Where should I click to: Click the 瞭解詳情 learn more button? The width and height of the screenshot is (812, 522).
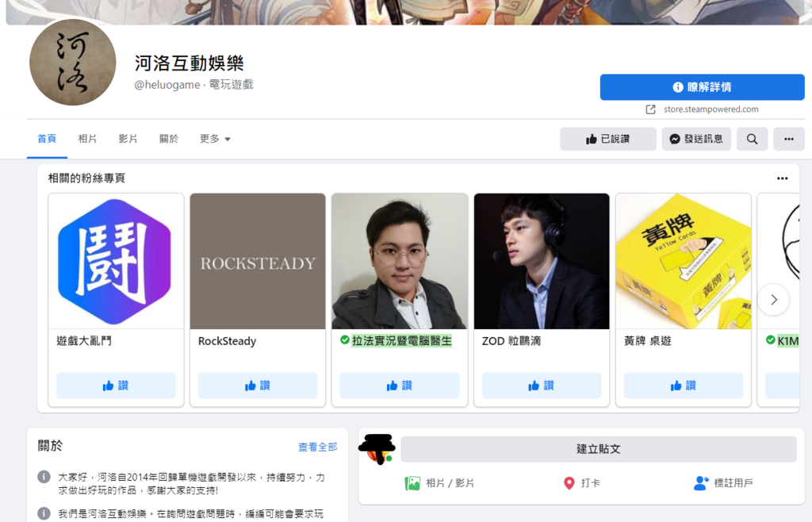click(703, 87)
